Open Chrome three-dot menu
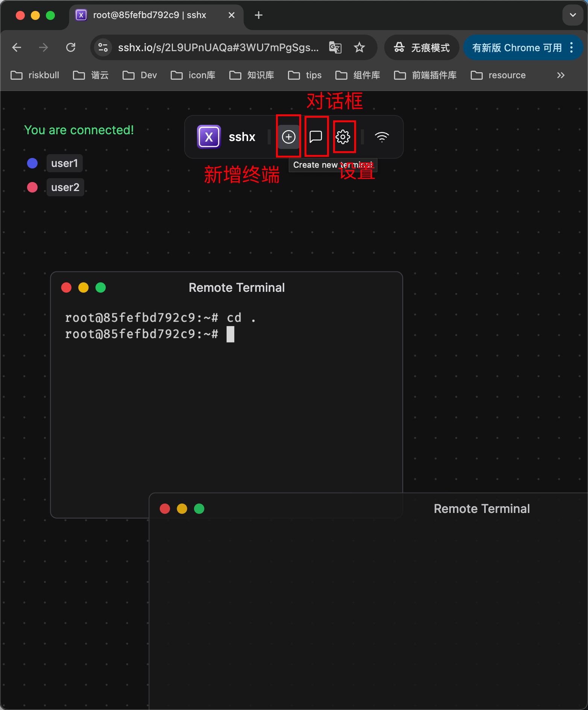 click(x=571, y=47)
